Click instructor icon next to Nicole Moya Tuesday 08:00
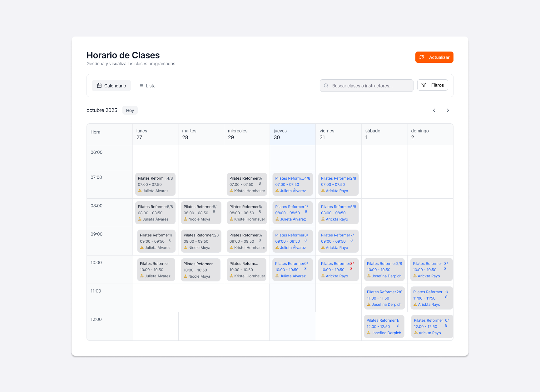Viewport: 540px width, 392px height. 186,219
